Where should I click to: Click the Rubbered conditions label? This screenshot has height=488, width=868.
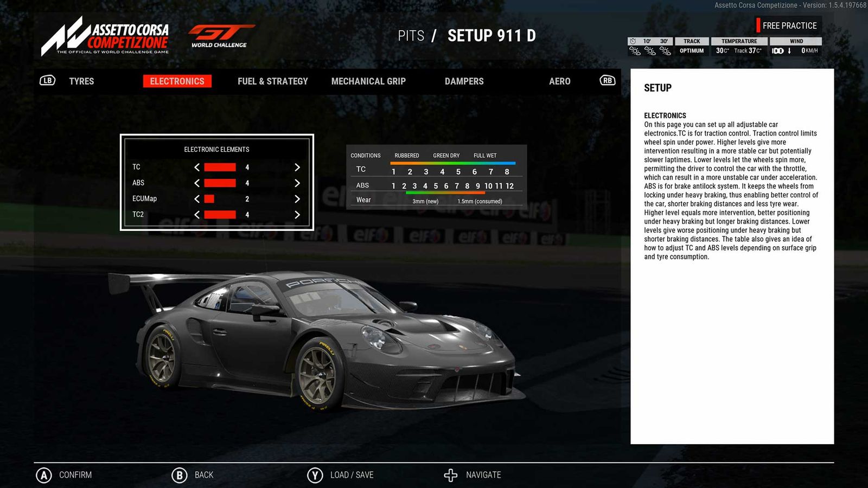(407, 156)
